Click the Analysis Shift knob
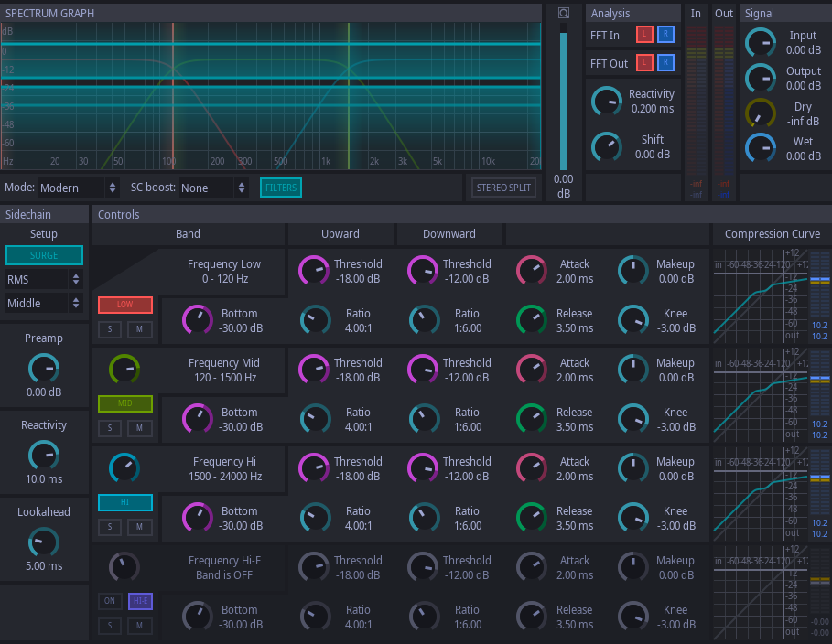Screen dimensions: 832x644 coord(605,146)
